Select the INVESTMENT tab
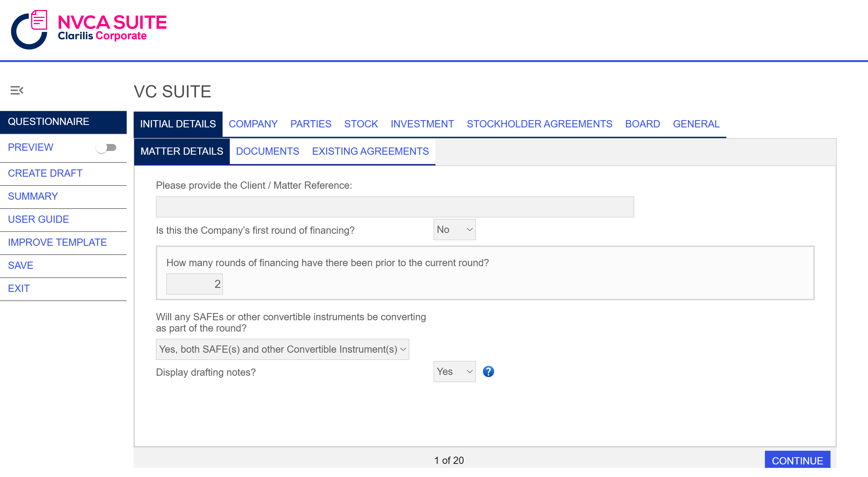 [x=422, y=124]
